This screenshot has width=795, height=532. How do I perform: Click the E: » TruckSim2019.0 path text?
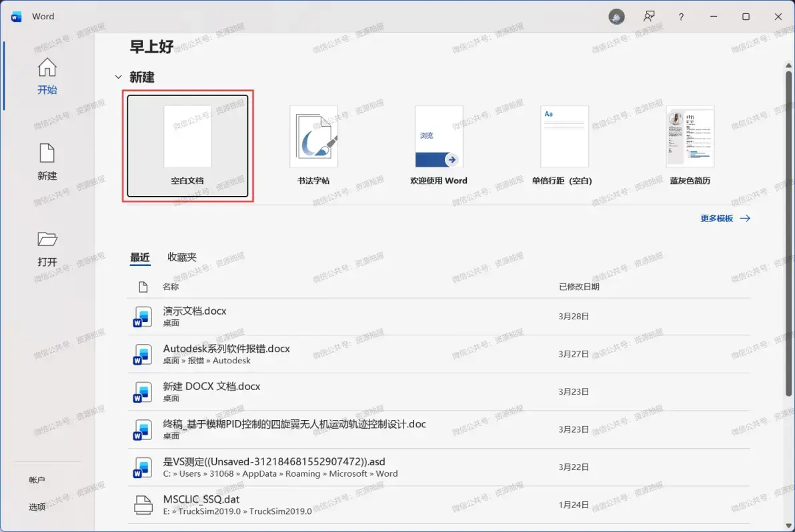[237, 511]
